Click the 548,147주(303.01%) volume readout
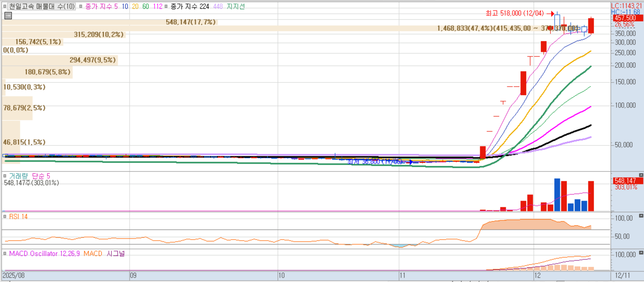This screenshot has width=644, height=282. 32,183
